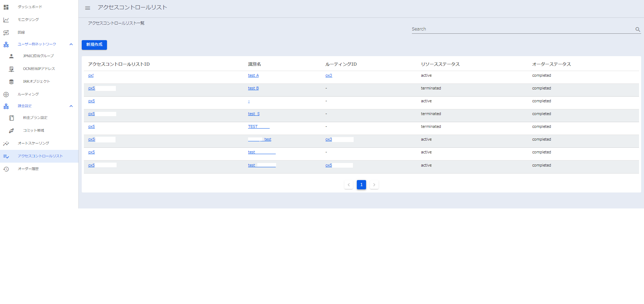Click the IRRオブジェクト database icon
Image resolution: width=644 pixels, height=304 pixels.
coord(11,82)
